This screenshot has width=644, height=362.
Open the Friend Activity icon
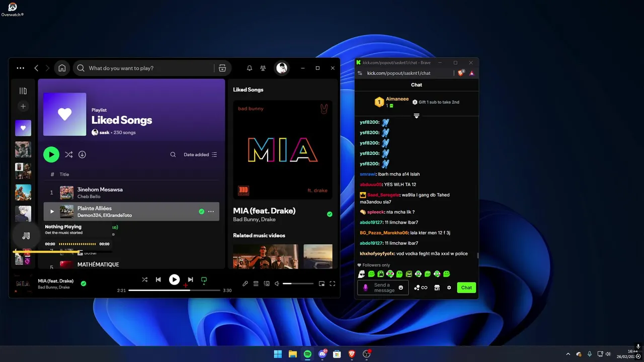[263, 68]
